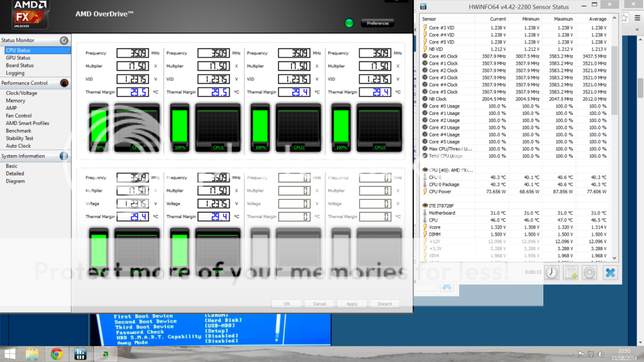Viewport: 644px width, 362px height.
Task: Click the Performance Control gauge icon
Action: pyautogui.click(x=64, y=83)
